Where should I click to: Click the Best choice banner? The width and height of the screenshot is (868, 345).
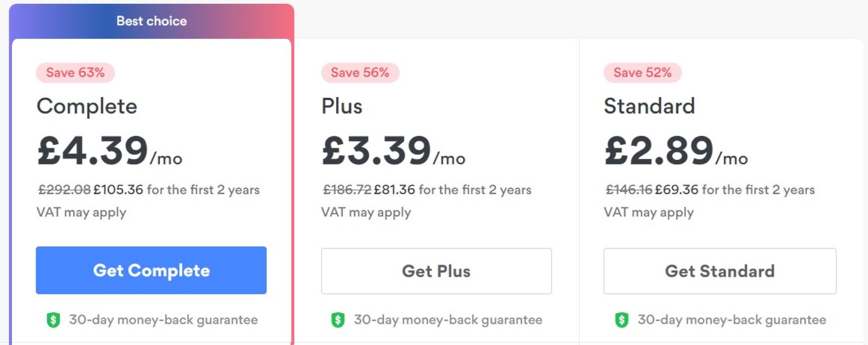(152, 21)
